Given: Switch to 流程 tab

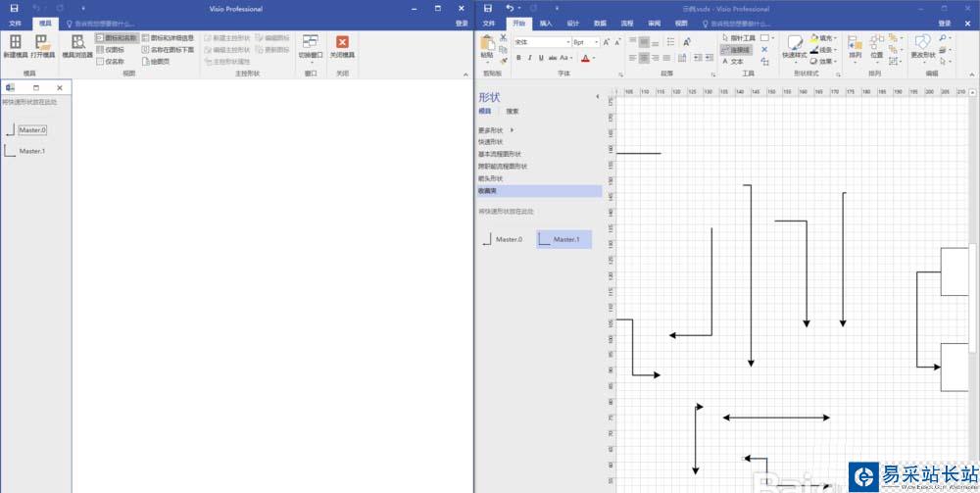Looking at the screenshot, I should (627, 24).
